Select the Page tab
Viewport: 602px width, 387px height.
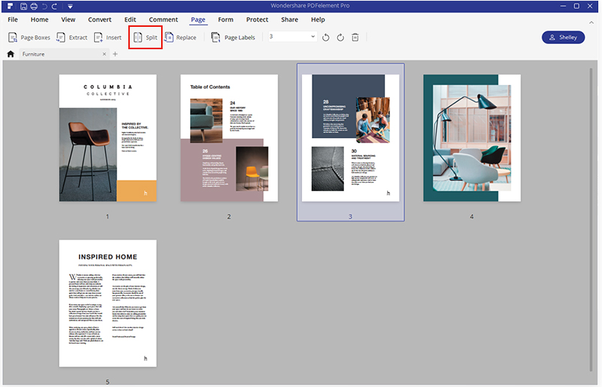(198, 20)
